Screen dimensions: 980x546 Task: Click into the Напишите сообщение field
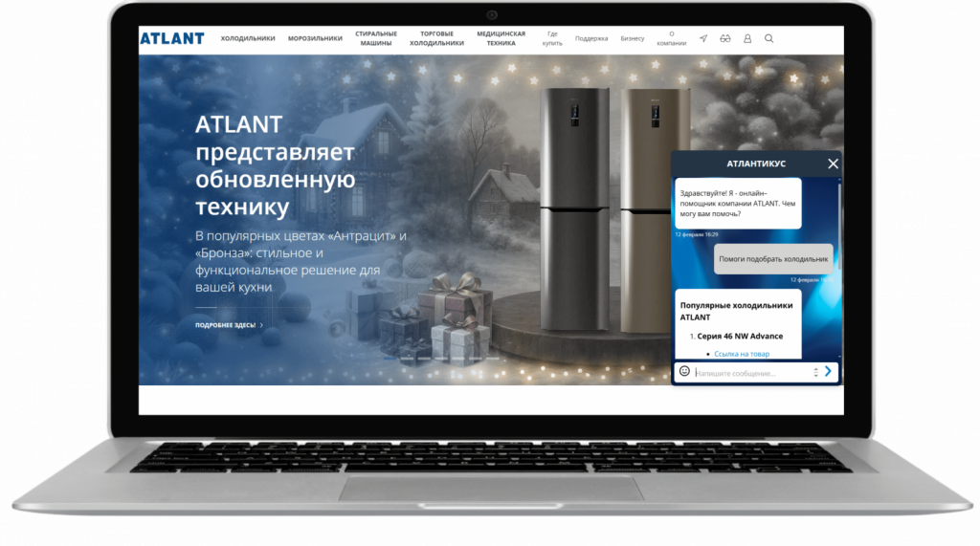click(x=751, y=372)
